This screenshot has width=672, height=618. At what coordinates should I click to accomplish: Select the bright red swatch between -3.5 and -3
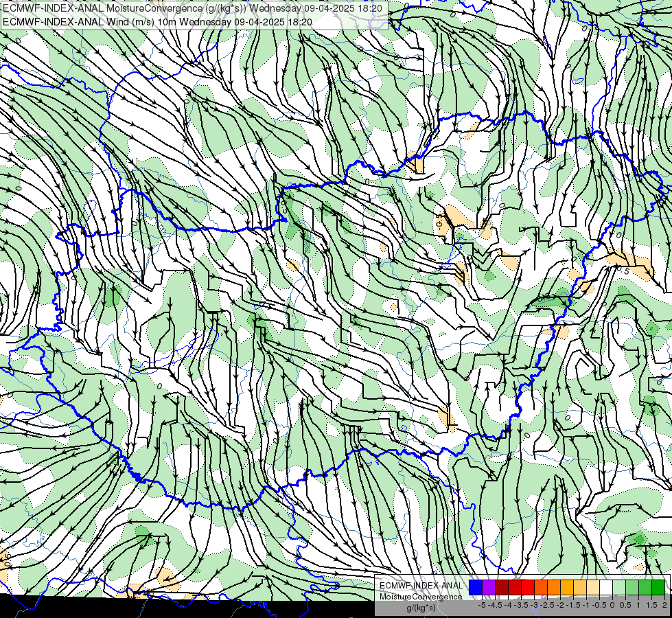coord(528,587)
